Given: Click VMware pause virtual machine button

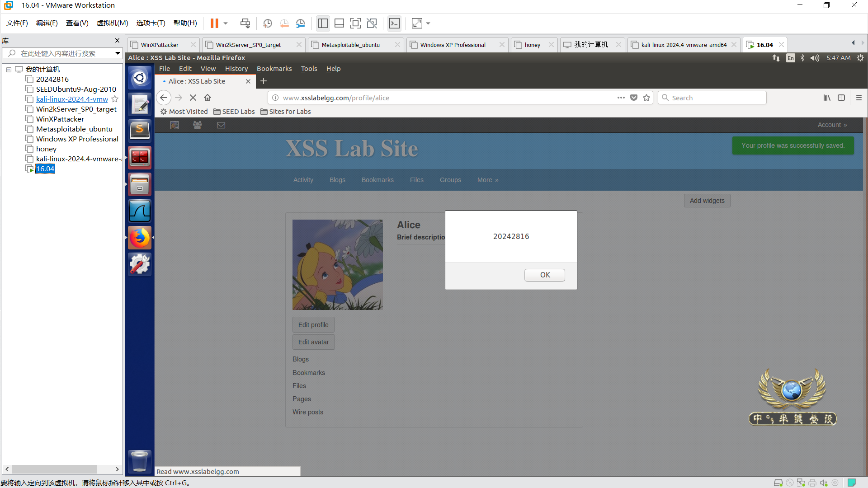Looking at the screenshot, I should (x=214, y=23).
